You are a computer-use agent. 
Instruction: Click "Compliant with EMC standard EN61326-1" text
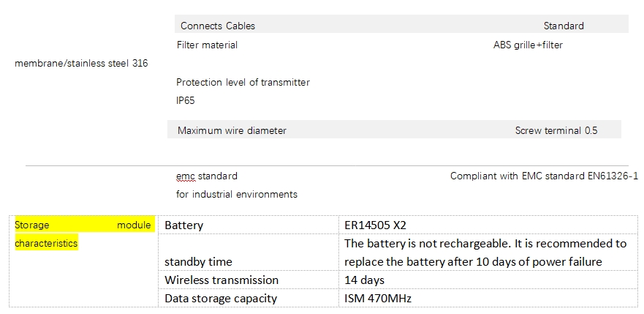click(544, 176)
